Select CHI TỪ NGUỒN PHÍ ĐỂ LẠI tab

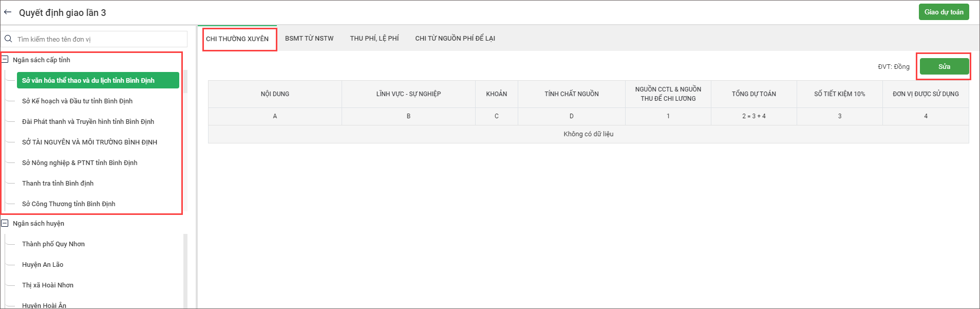tap(455, 39)
